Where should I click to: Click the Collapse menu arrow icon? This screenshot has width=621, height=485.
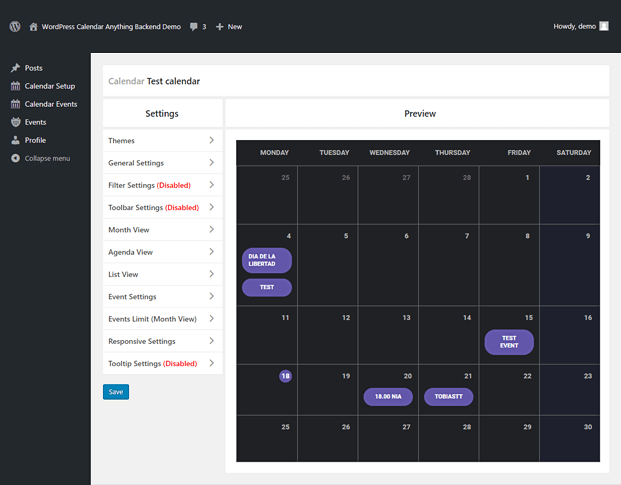click(x=15, y=158)
